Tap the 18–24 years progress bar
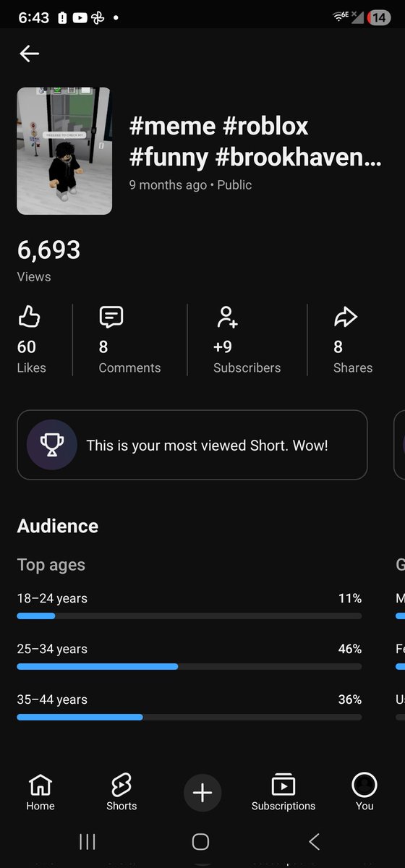The height and width of the screenshot is (868, 405). [189, 616]
